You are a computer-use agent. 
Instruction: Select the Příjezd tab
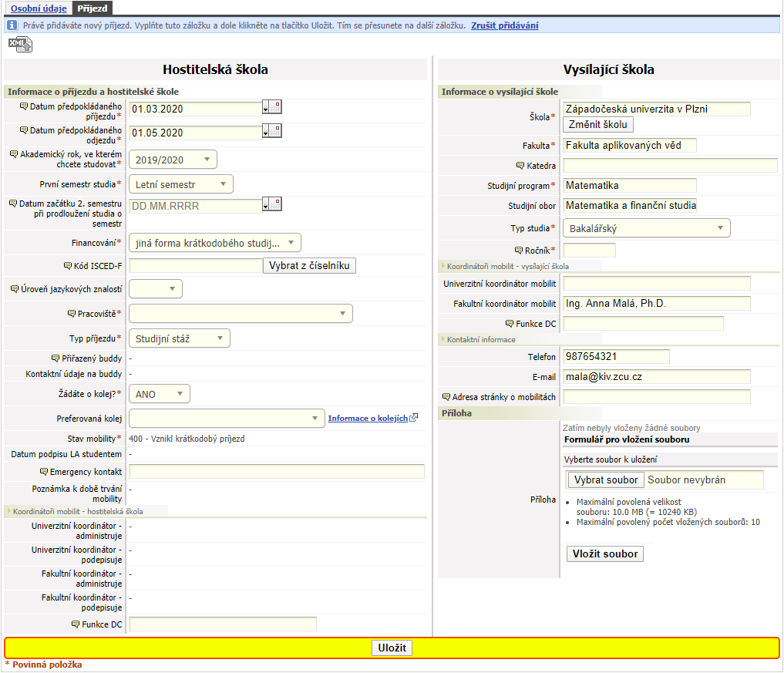click(93, 8)
